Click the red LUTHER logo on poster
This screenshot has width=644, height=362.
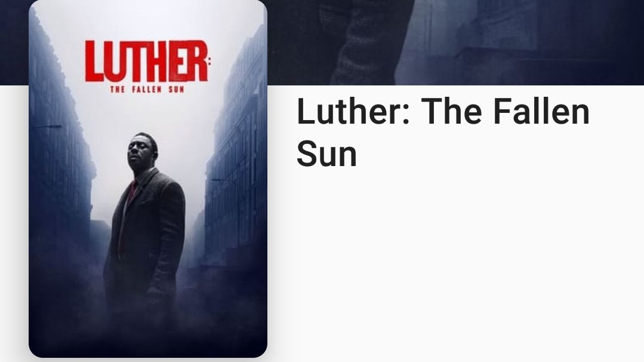146,61
